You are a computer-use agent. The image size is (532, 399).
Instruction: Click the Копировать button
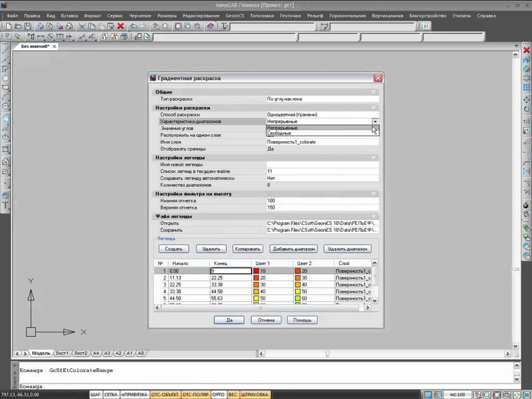(248, 249)
